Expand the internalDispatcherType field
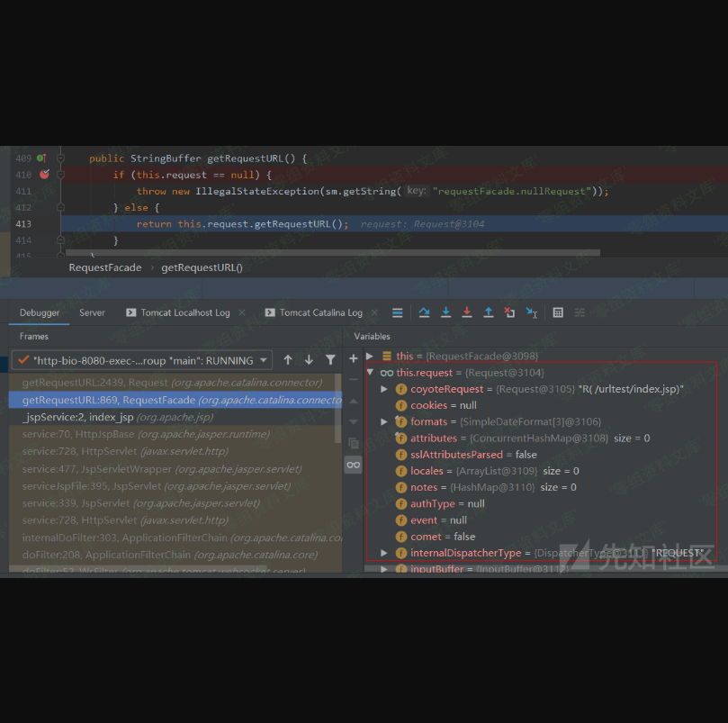Screen dimensions: 728x723 384,553
